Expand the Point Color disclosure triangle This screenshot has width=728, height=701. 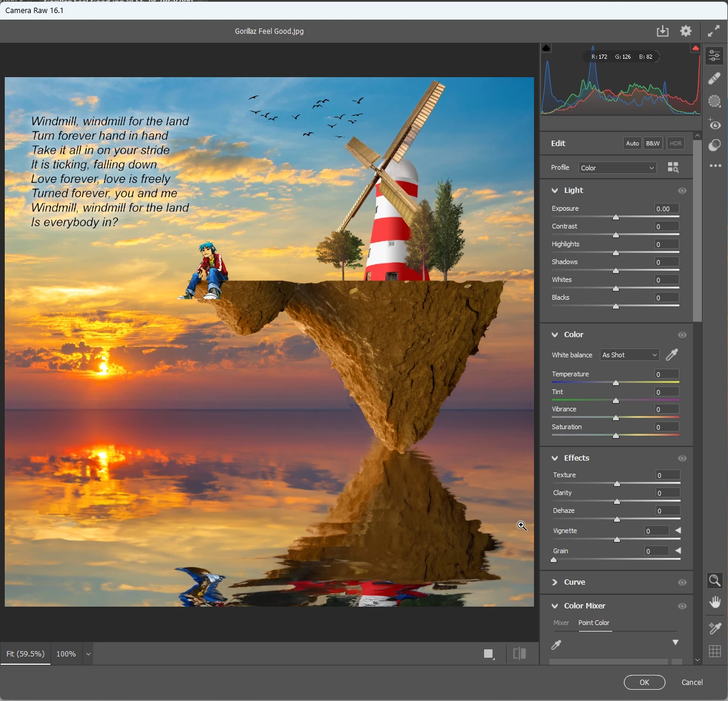point(675,642)
